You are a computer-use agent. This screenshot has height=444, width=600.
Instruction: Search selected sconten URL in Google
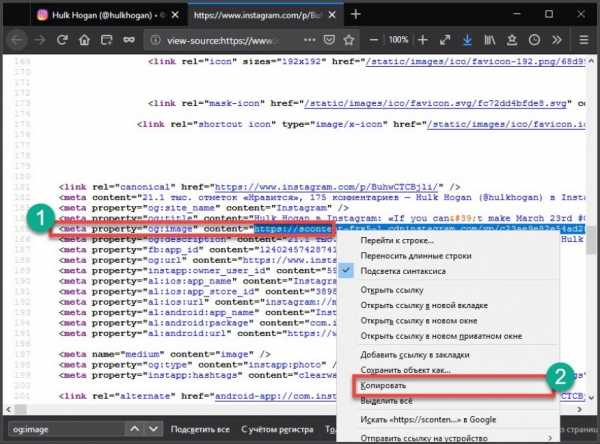[428, 420]
